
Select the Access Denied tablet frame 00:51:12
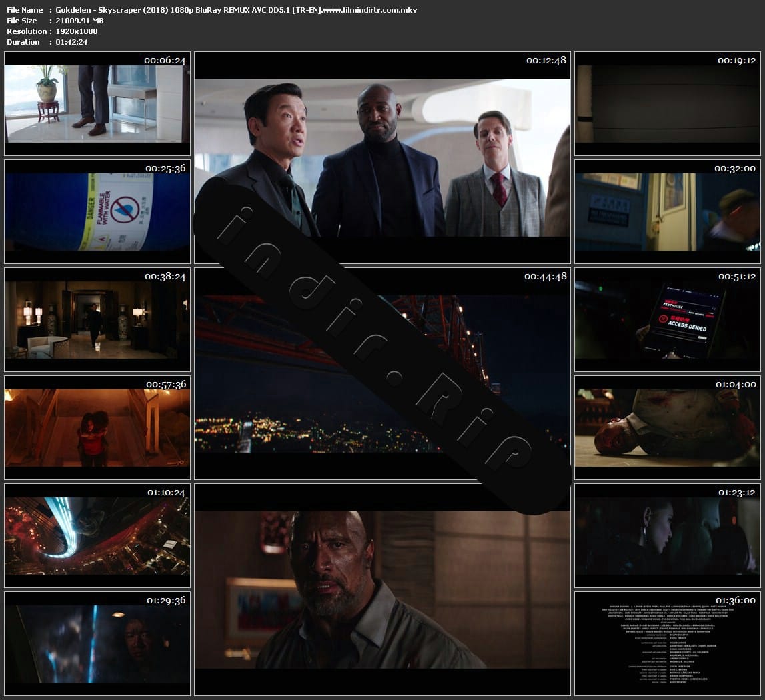(x=668, y=319)
